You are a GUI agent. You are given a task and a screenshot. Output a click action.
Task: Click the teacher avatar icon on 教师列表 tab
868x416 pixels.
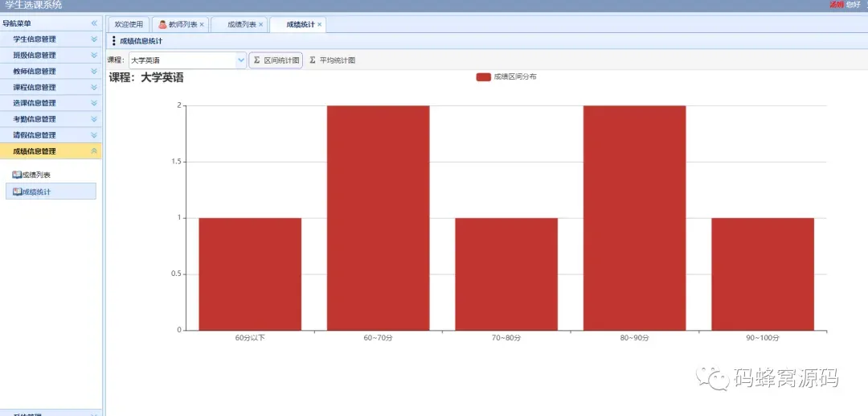click(x=162, y=25)
